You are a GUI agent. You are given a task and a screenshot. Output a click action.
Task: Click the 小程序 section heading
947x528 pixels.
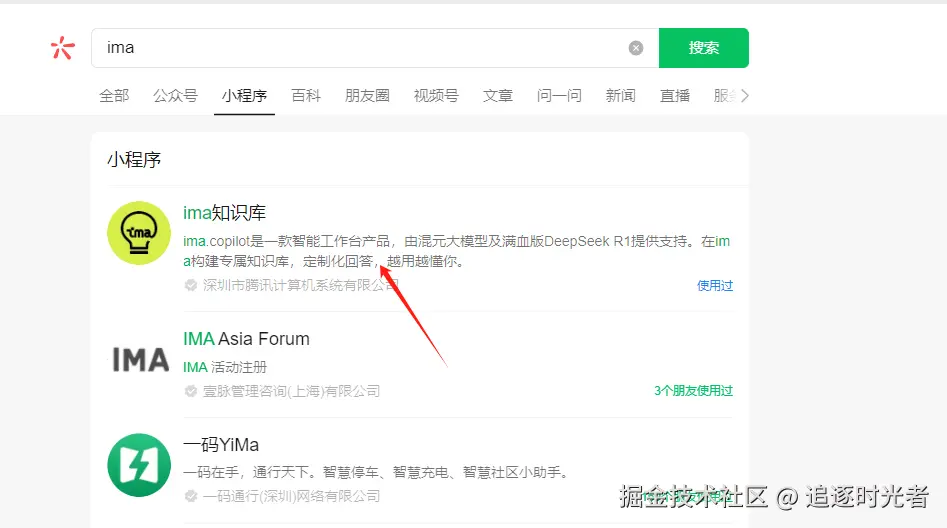134,159
